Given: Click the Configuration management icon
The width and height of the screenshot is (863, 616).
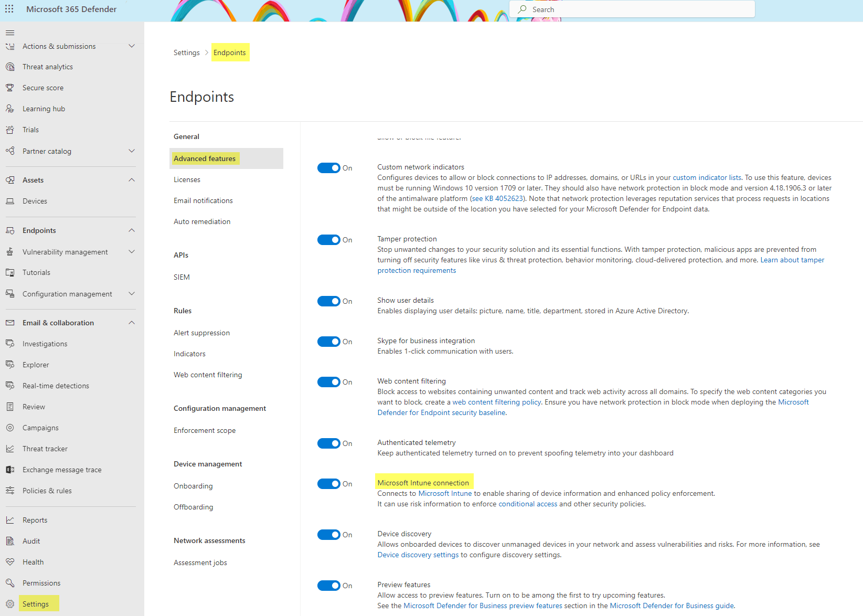Looking at the screenshot, I should 10,294.
